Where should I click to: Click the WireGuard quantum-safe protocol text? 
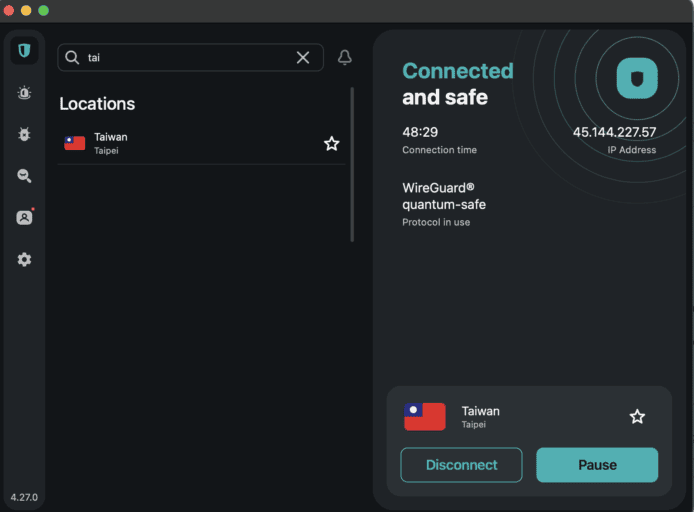(444, 196)
